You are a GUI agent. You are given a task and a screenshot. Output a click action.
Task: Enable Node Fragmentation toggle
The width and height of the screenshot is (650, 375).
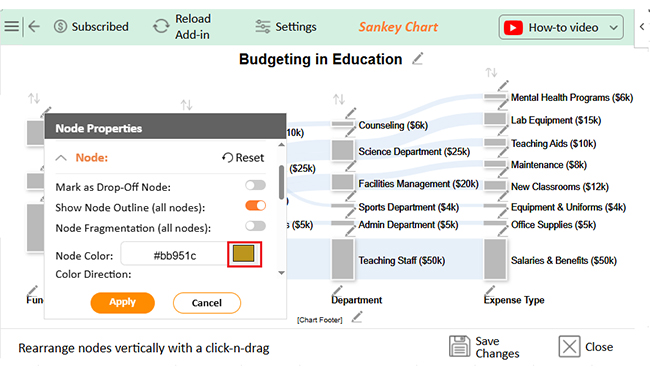[x=255, y=226]
